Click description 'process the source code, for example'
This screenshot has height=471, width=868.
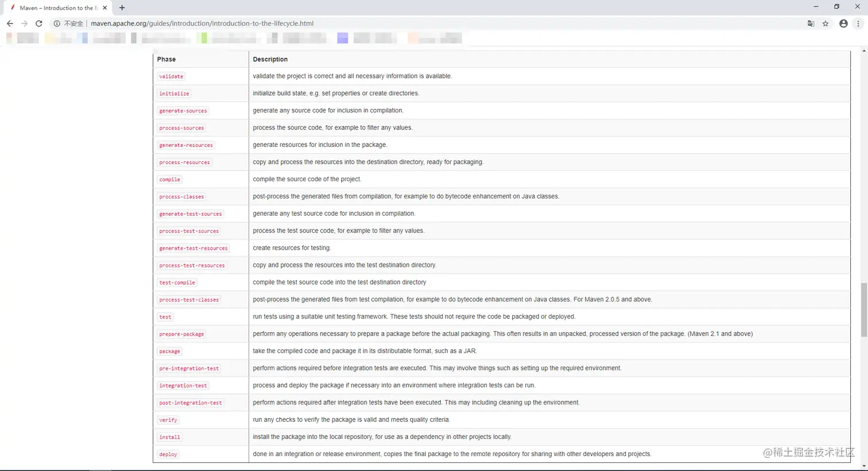coord(332,127)
